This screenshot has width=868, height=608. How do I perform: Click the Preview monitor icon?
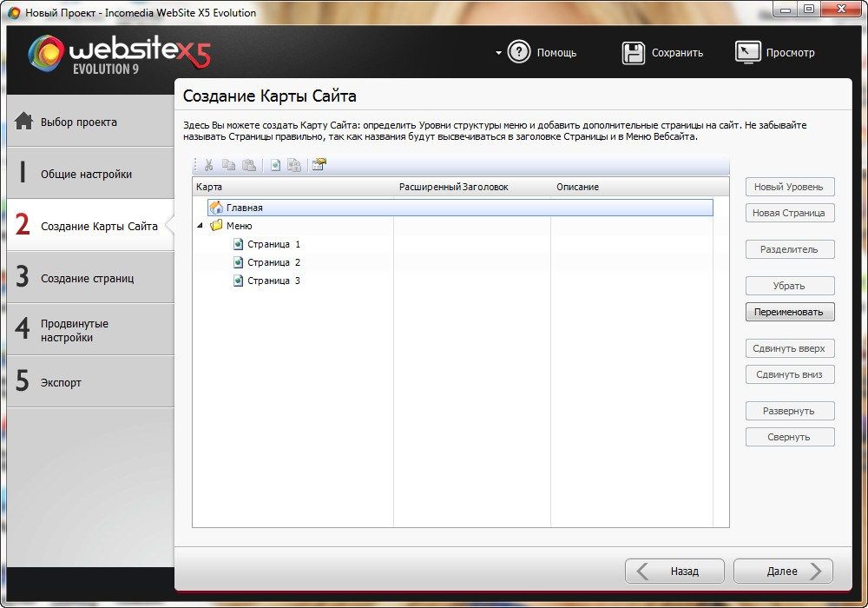coord(747,53)
